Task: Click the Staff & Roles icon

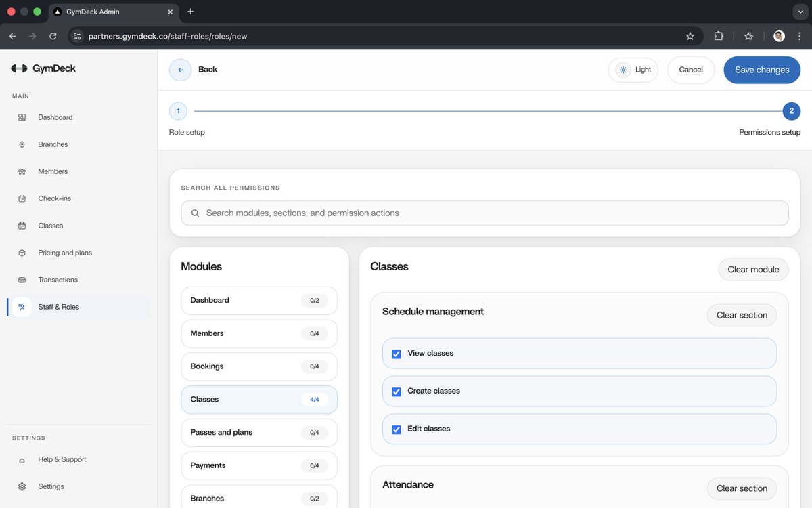Action: coord(22,307)
